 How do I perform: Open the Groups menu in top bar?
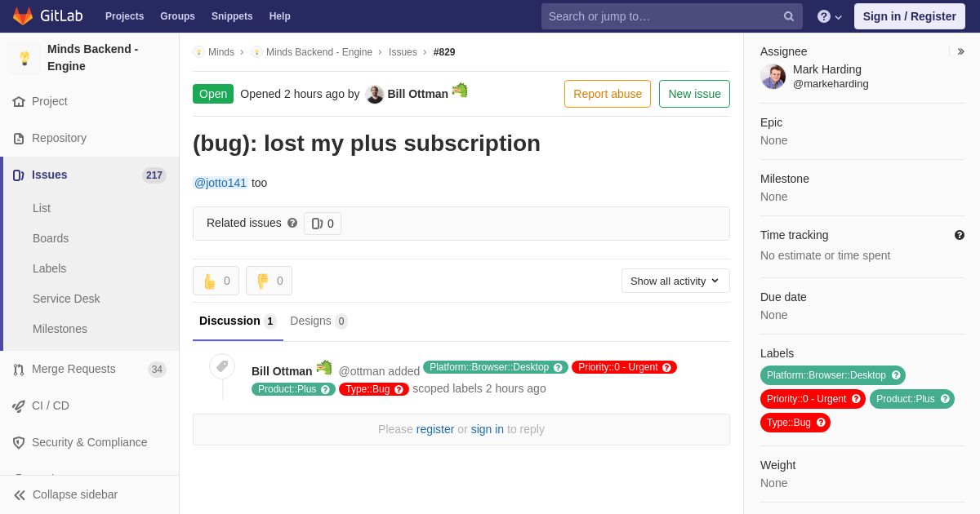177,16
